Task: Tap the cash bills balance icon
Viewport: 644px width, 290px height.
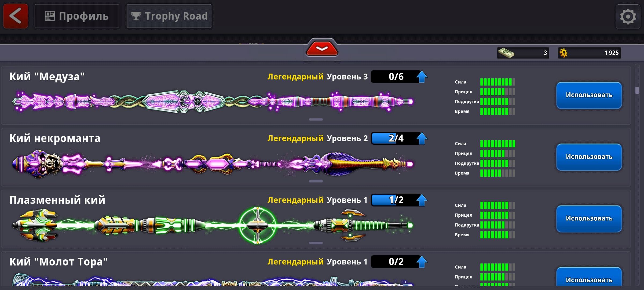Action: pos(506,53)
